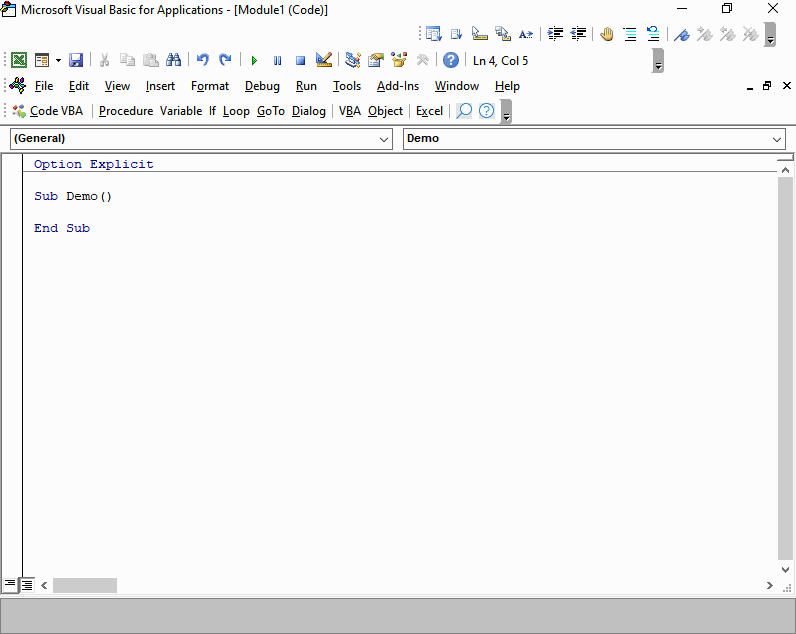Open the Procedure builder menu
This screenshot has width=796, height=634.
click(x=126, y=111)
